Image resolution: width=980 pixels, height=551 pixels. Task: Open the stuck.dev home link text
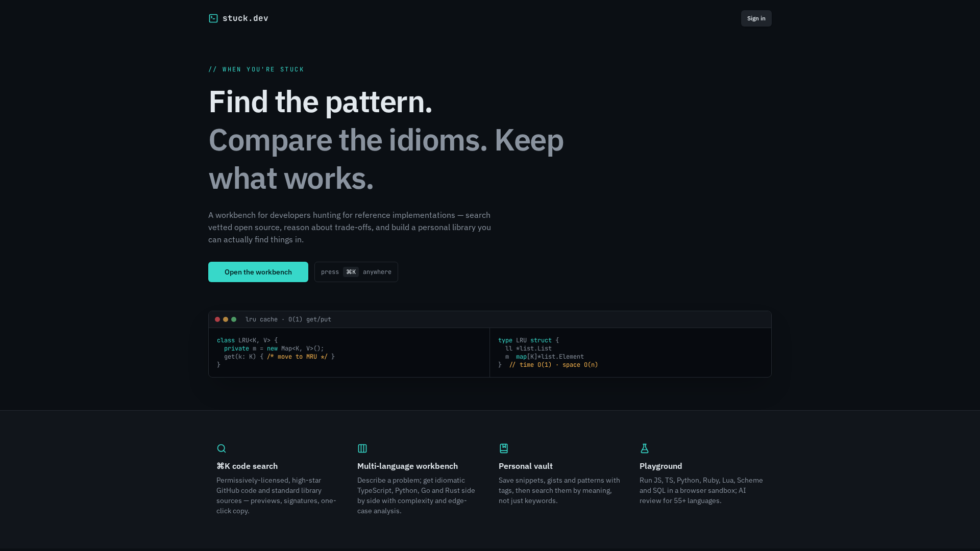point(245,18)
